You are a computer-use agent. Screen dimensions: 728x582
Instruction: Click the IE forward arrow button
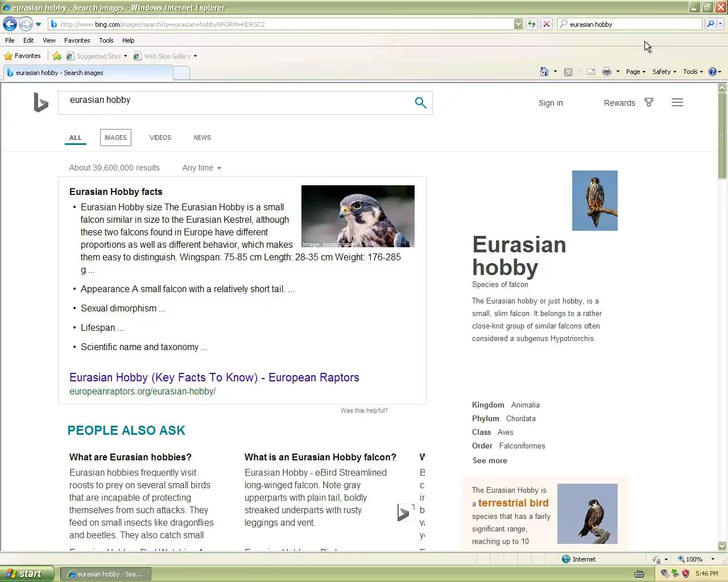[26, 24]
